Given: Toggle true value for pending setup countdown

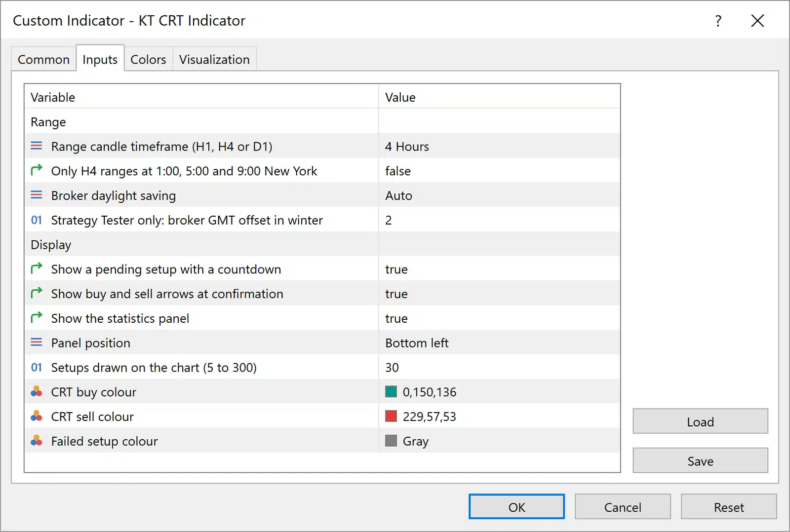Looking at the screenshot, I should [499, 269].
